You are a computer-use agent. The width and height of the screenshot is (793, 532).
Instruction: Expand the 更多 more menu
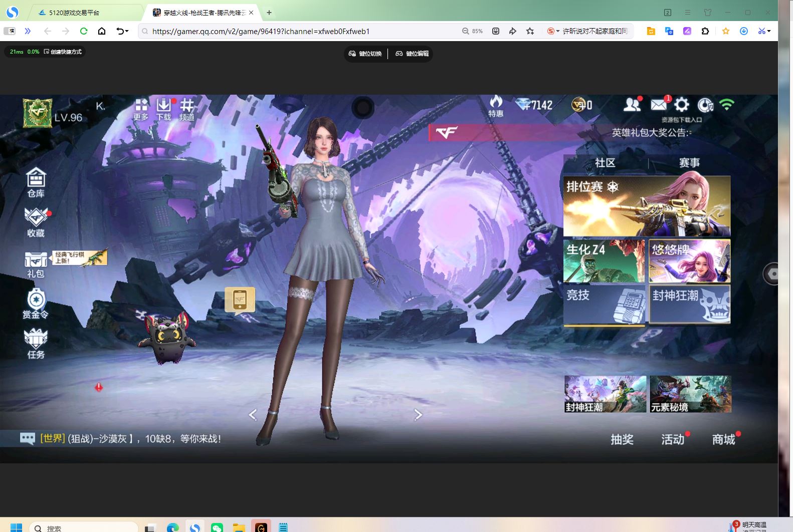(x=141, y=109)
